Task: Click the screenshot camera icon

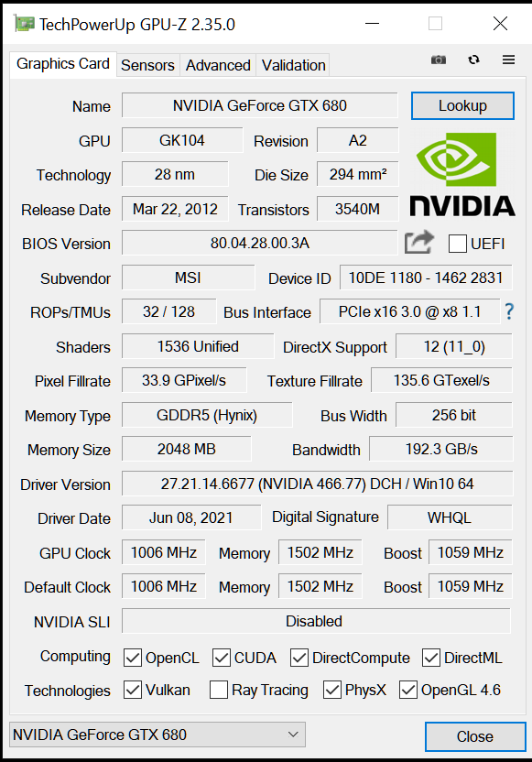Action: coord(439,60)
